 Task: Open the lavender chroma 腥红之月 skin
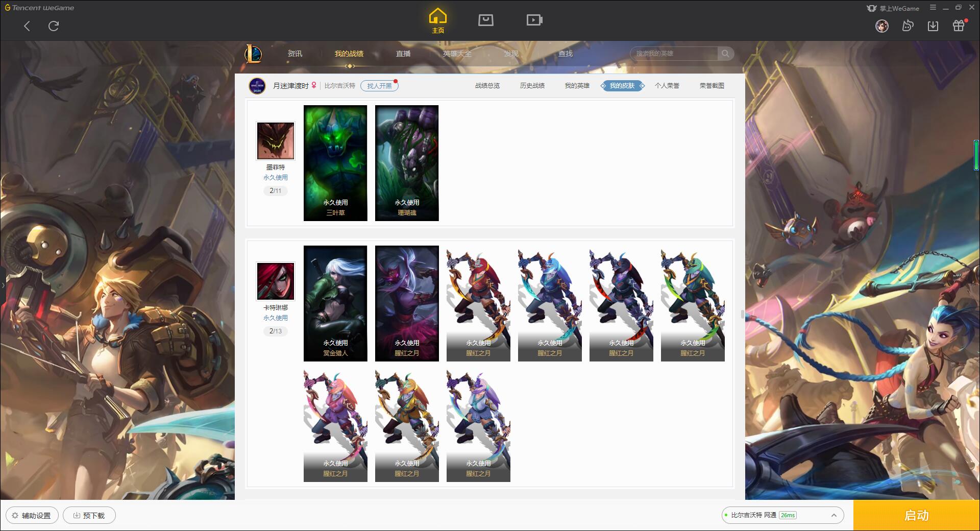[x=478, y=424]
